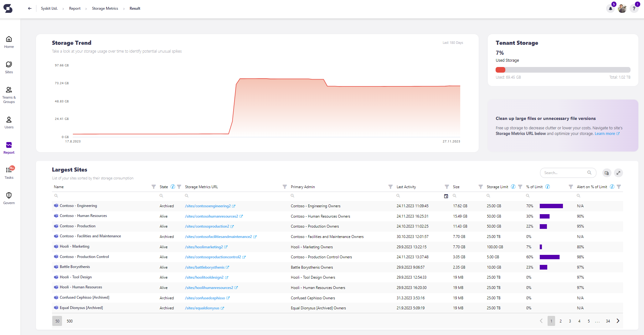Expand Largest Sites table to full screen
This screenshot has width=644, height=335.
618,173
